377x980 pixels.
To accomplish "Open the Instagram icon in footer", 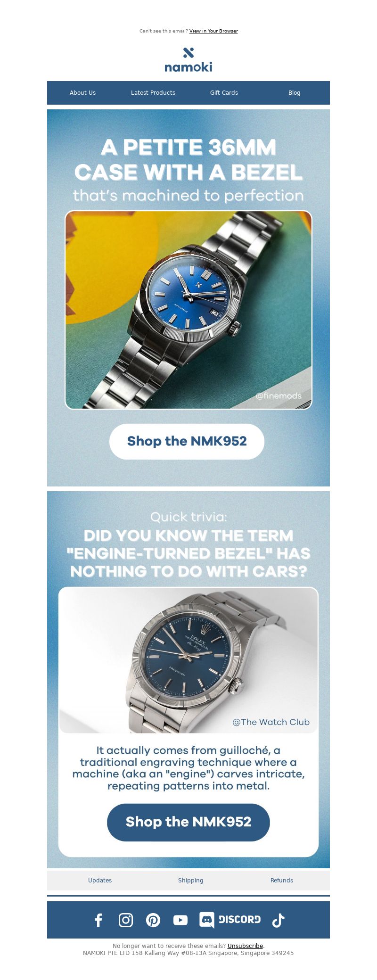I will click(x=126, y=920).
